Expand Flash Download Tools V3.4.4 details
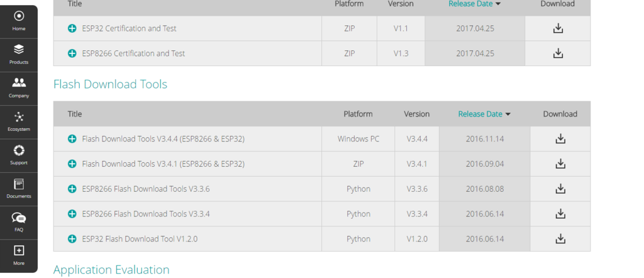This screenshot has height=278, width=644. tap(72, 139)
